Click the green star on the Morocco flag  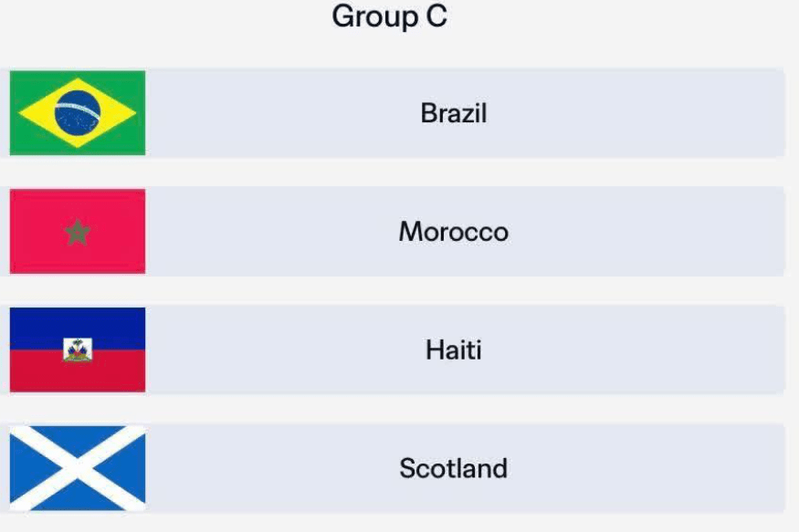point(76,231)
